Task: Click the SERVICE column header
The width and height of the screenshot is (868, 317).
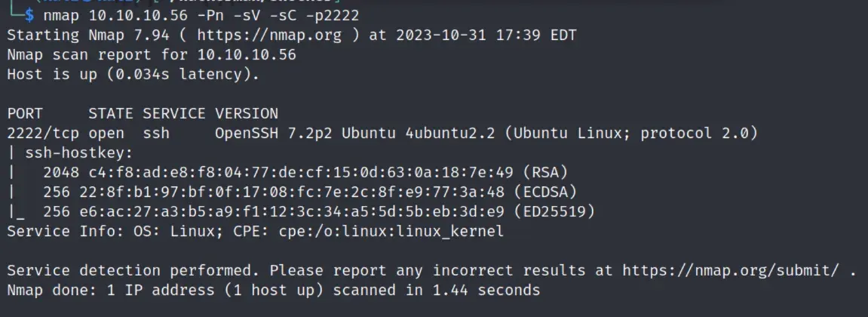Action: click(173, 113)
